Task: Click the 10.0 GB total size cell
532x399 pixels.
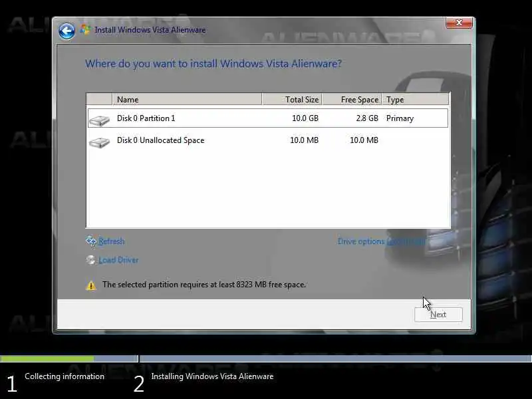Action: pyautogui.click(x=305, y=118)
